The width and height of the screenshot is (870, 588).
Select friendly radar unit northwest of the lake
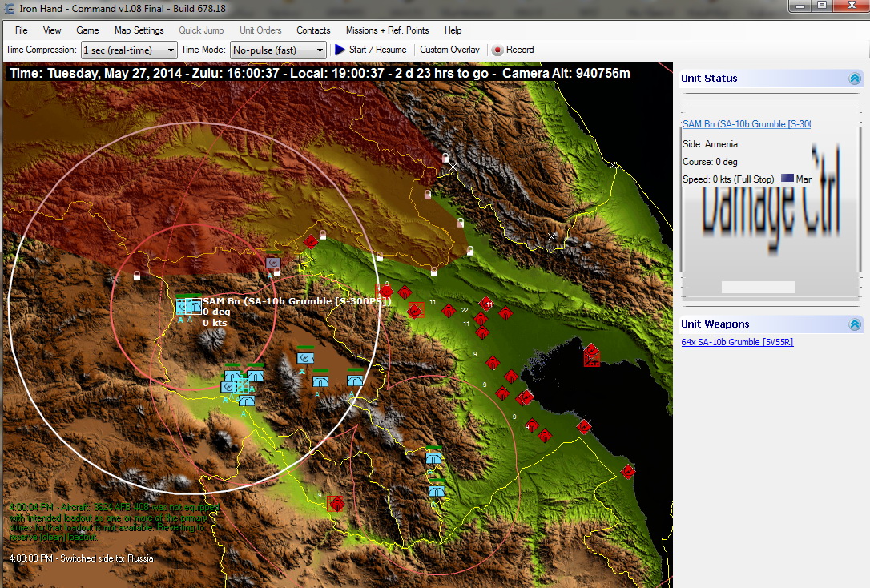(x=304, y=358)
